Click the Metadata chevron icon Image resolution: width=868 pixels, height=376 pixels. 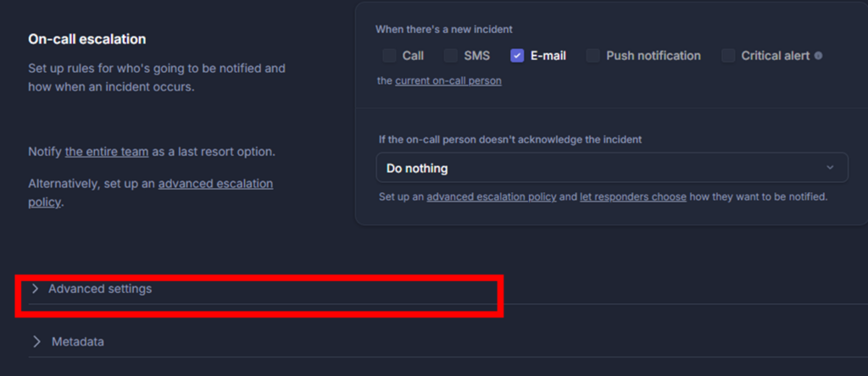pyautogui.click(x=36, y=341)
